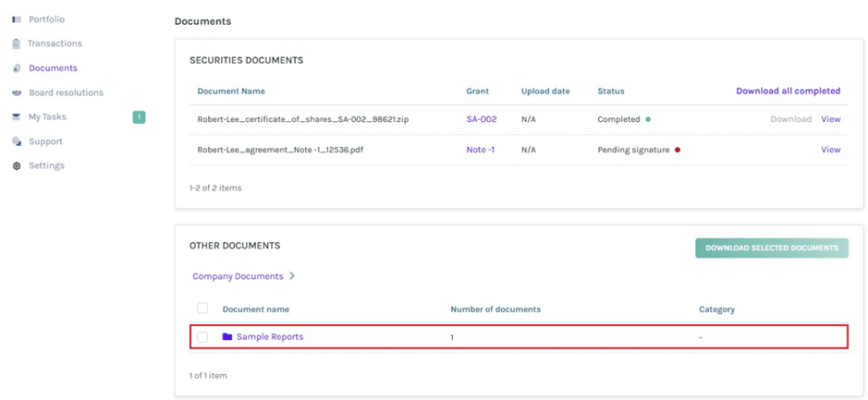Viewport: 868px width, 400px height.
Task: Open Portfolio in the sidebar
Action: tap(46, 19)
